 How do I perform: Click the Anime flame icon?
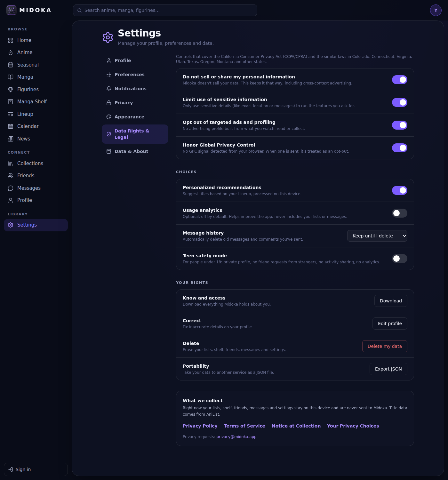11,52
